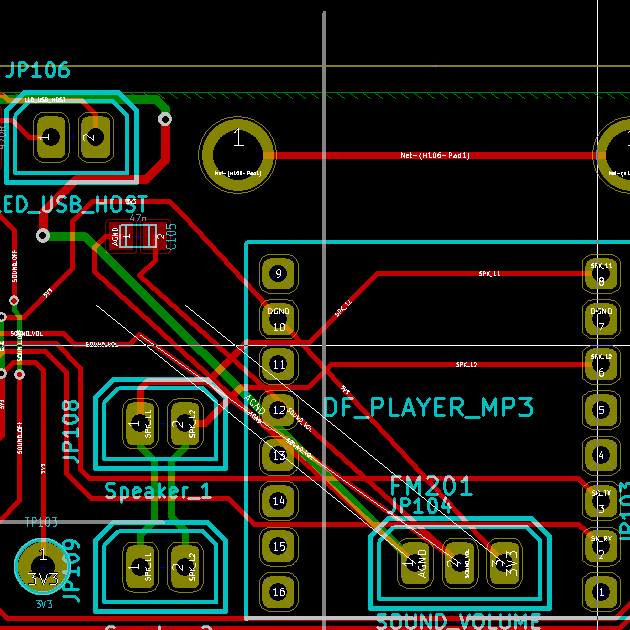Select the via right of JP106
This screenshot has height=630, width=630.
point(165,119)
